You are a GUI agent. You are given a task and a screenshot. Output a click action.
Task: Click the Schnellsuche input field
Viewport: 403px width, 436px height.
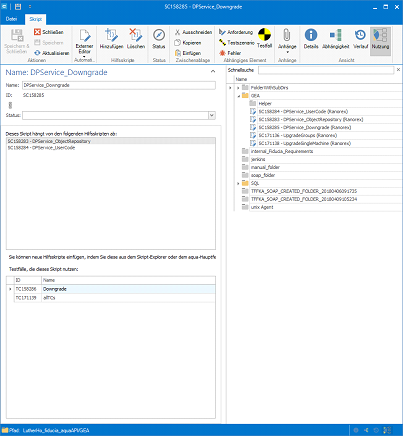[x=326, y=70]
